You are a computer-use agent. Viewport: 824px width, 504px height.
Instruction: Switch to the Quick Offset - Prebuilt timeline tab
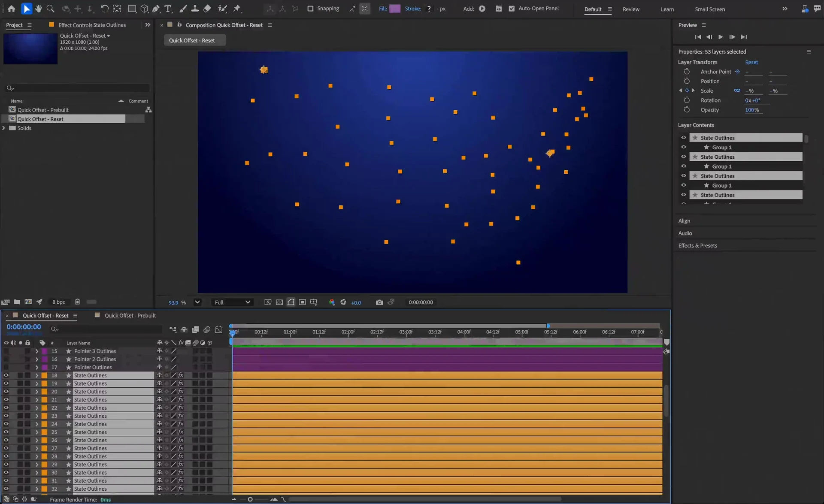130,315
